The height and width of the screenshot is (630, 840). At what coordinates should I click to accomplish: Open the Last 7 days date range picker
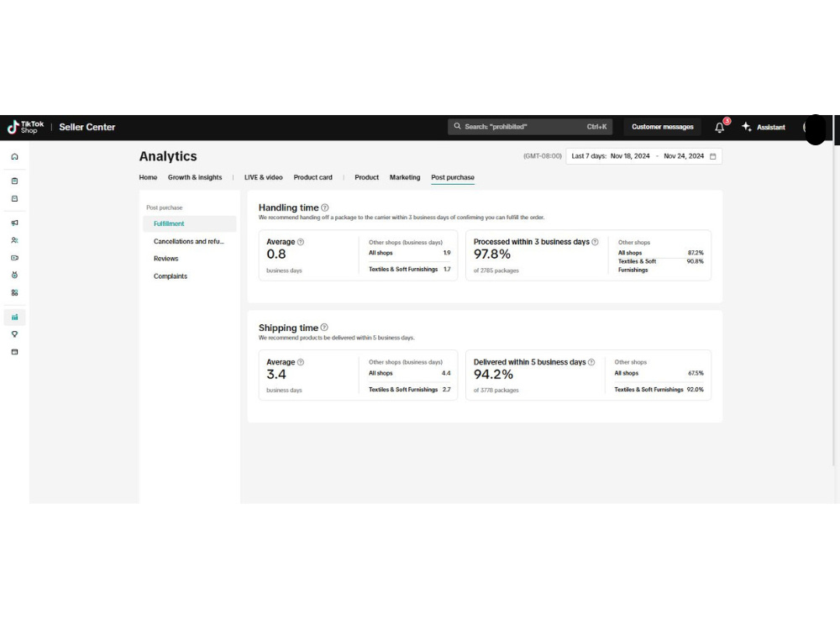point(644,156)
